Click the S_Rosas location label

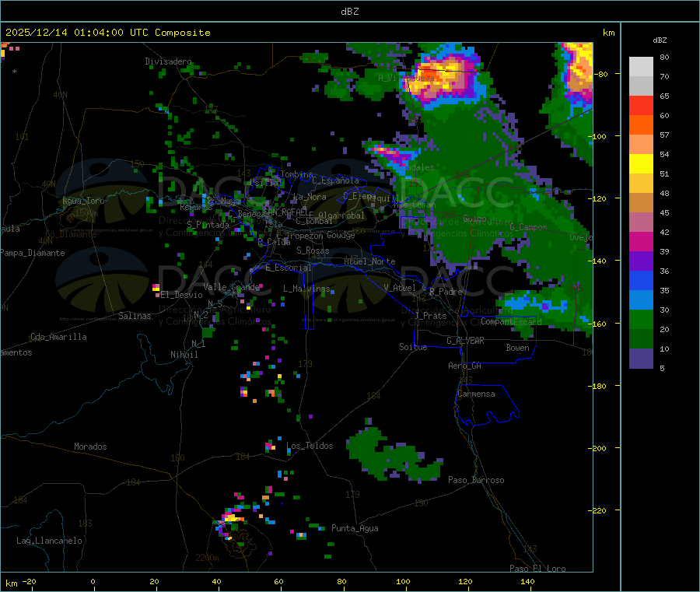click(313, 250)
